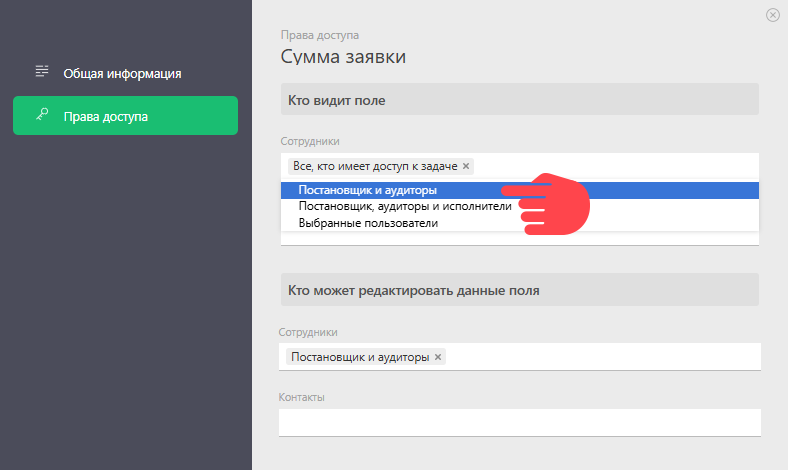Click the key icon beside Права доступа
Image resolution: width=788 pixels, height=470 pixels.
click(42, 115)
